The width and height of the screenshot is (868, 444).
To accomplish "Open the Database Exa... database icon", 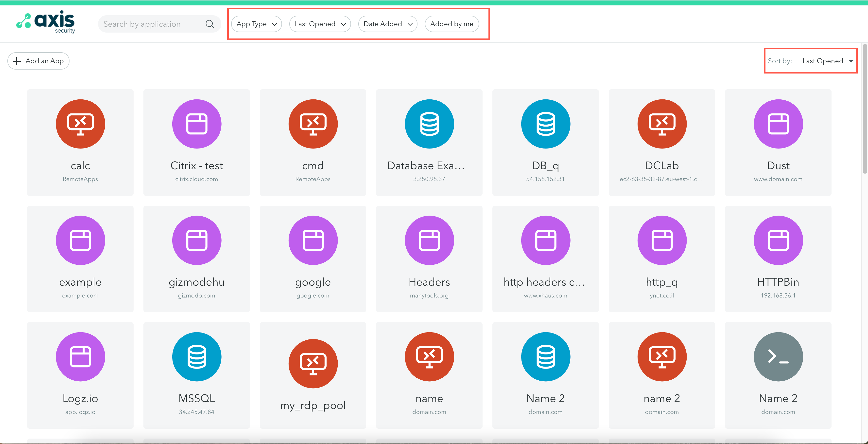I will 429,124.
